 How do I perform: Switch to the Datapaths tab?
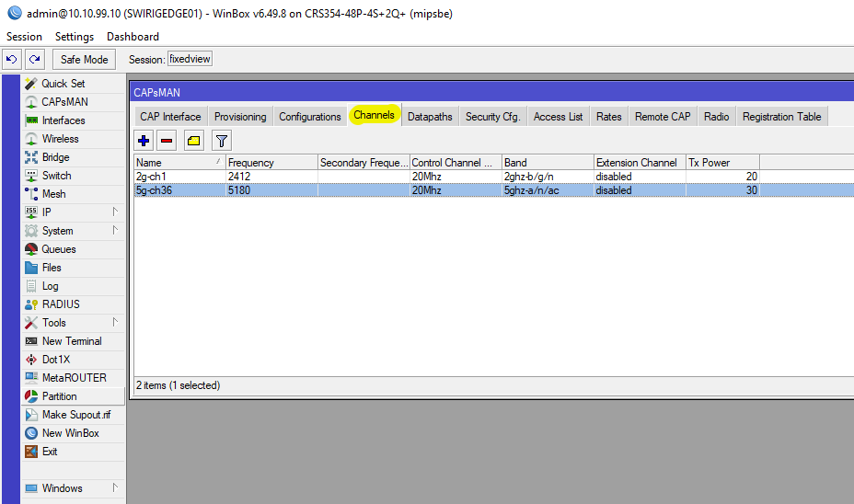[x=430, y=117]
